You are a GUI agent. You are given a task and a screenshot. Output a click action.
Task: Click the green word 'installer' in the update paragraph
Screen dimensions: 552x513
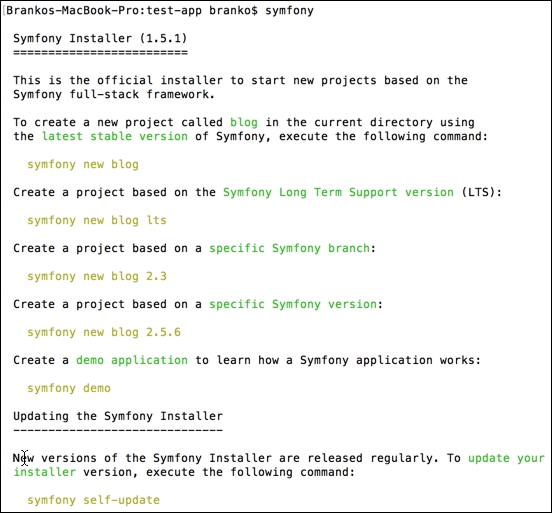pyautogui.click(x=45, y=472)
